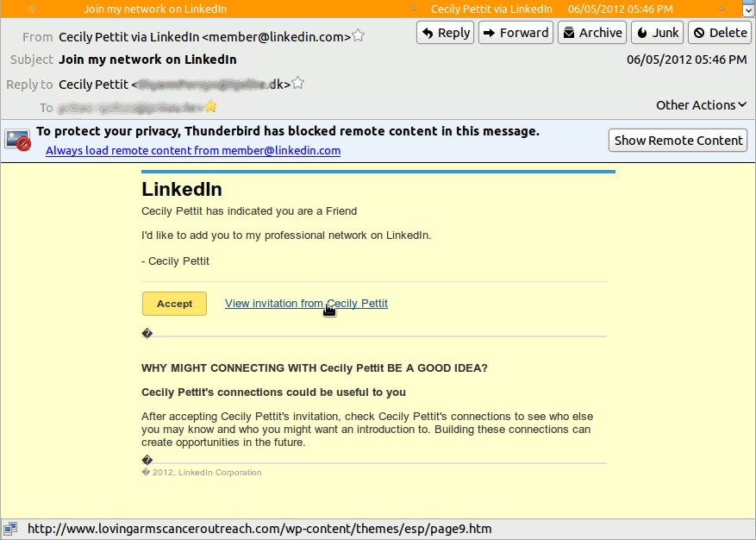The height and width of the screenshot is (540, 756).
Task: Toggle contact star beside Reply-to address
Action: click(298, 84)
